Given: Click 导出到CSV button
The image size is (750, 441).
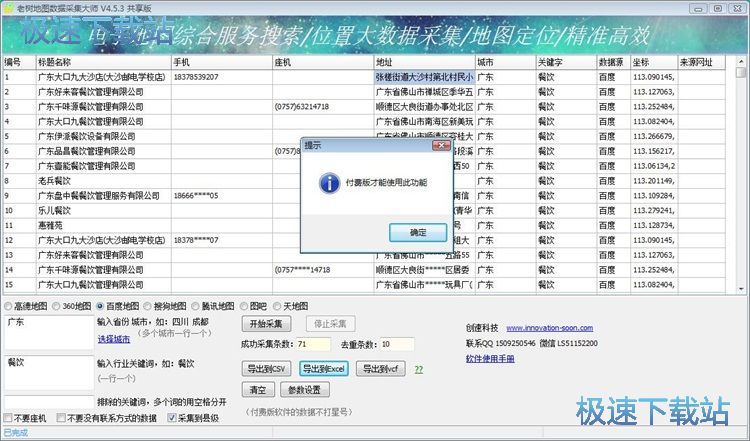Looking at the screenshot, I should point(266,369).
